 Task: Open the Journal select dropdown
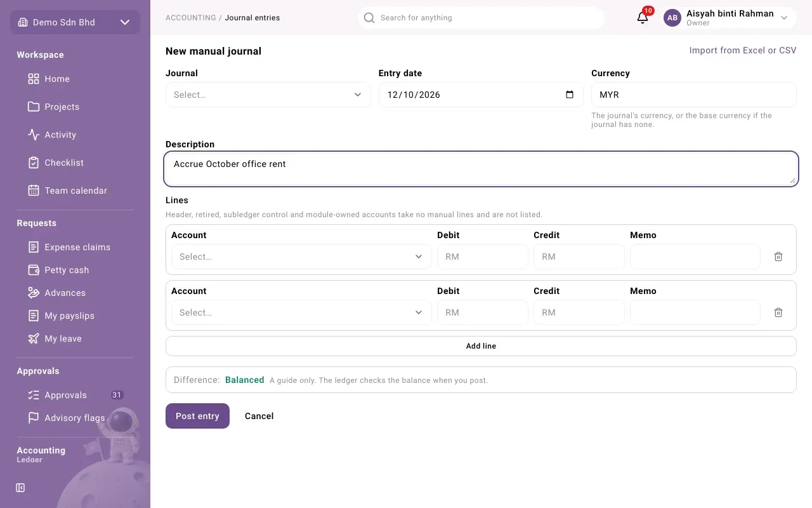(x=268, y=95)
